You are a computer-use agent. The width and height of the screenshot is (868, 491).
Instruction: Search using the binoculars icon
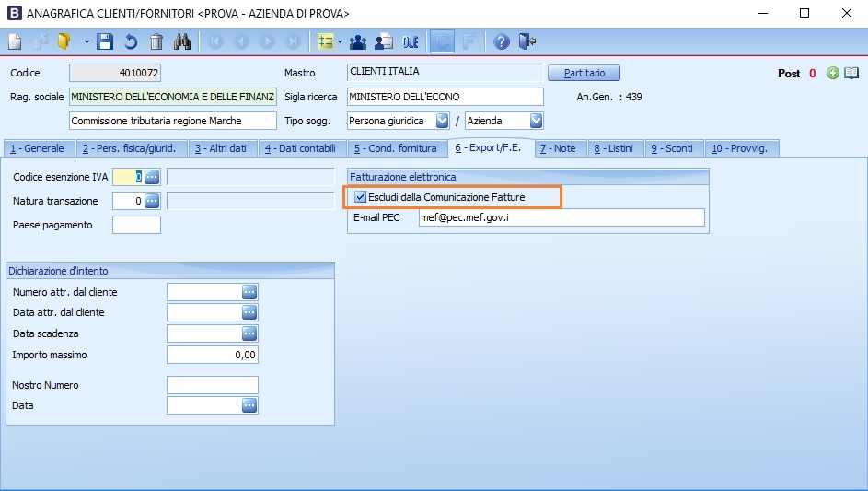tap(182, 41)
